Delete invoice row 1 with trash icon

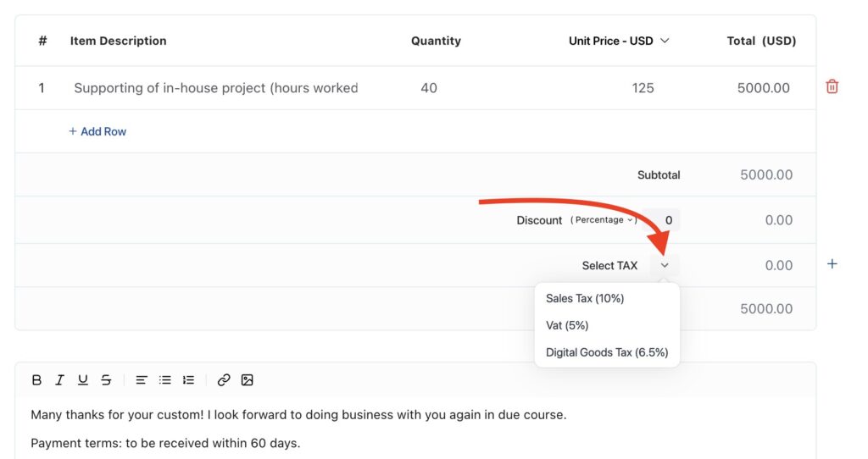[x=832, y=87]
